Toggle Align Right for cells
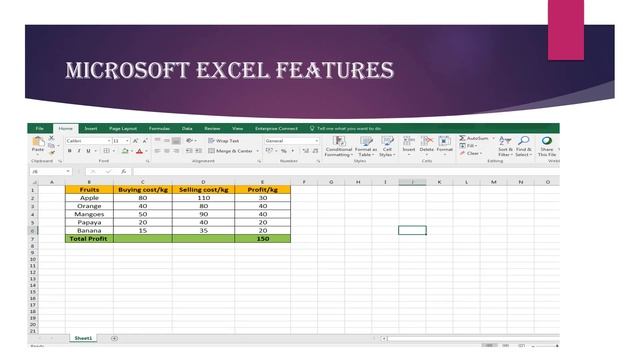The height and width of the screenshot is (360, 640). pos(176,151)
